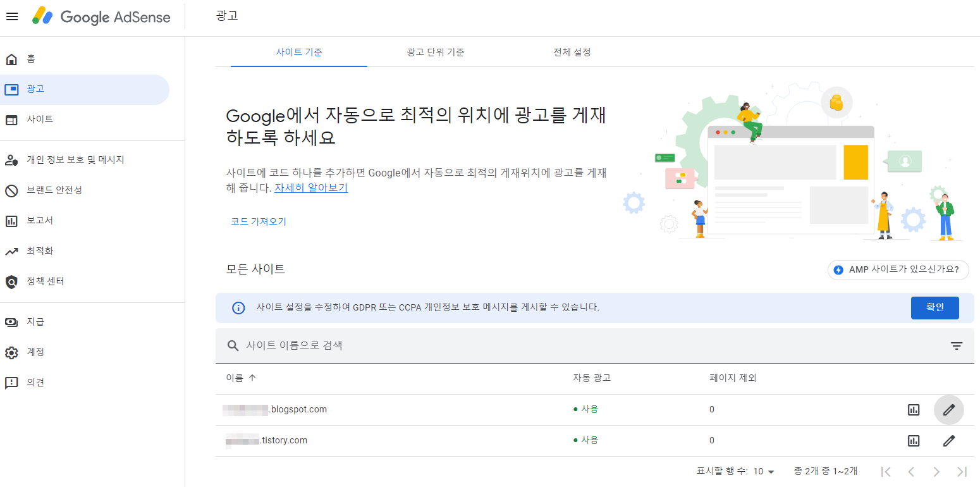Click the 브랜드 안전성 block icon

(x=11, y=190)
